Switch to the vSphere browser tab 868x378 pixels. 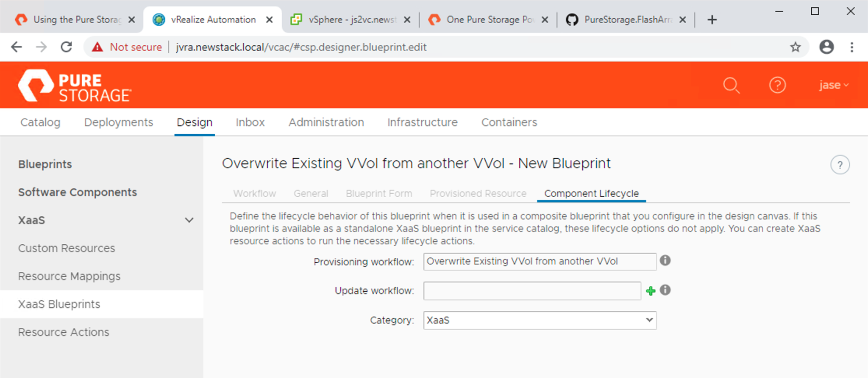pos(351,19)
